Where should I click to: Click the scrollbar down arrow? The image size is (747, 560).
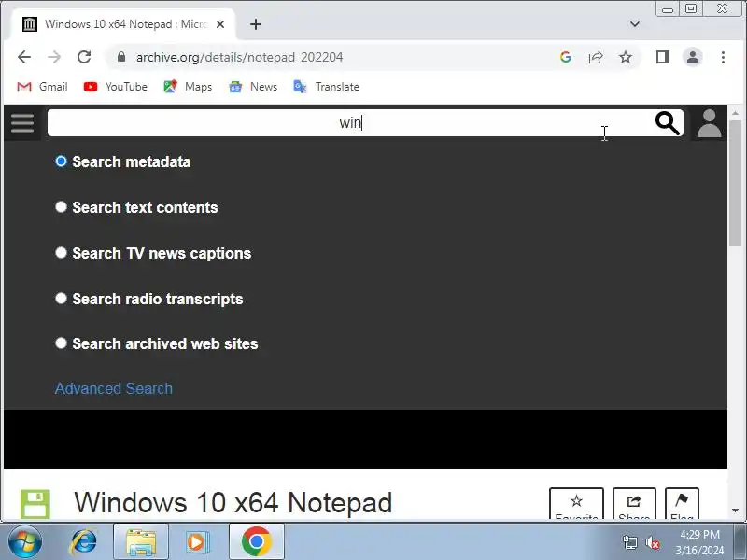[735, 511]
